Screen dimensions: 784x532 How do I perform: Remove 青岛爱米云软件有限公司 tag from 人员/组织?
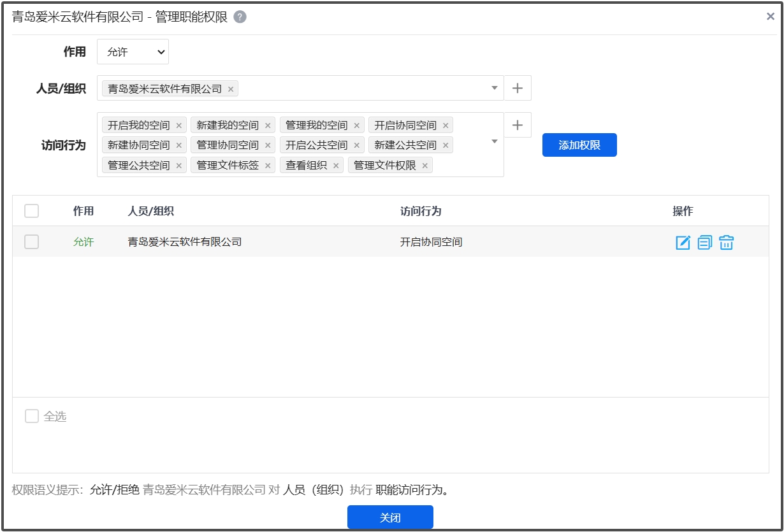231,89
